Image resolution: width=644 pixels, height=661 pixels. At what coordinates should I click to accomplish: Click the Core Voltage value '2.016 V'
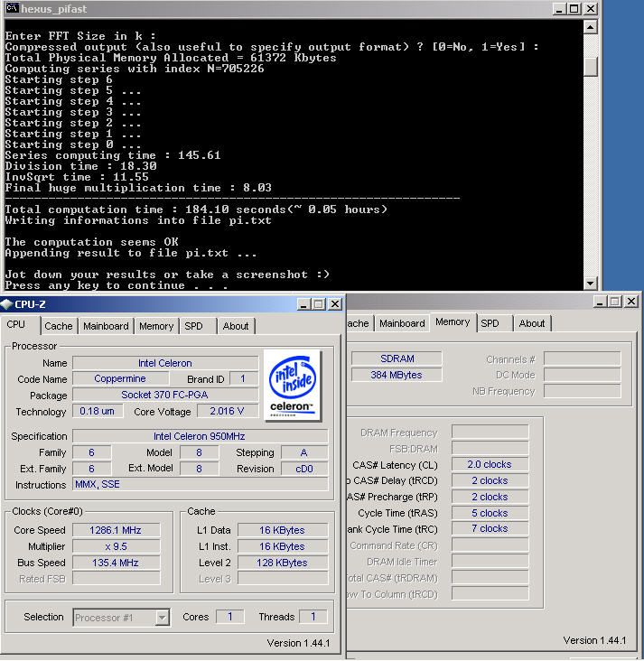(x=228, y=411)
